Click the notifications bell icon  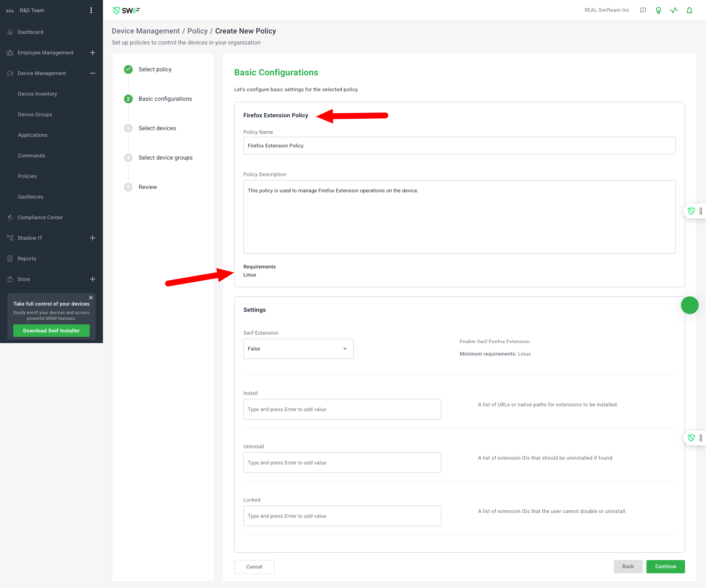[689, 10]
